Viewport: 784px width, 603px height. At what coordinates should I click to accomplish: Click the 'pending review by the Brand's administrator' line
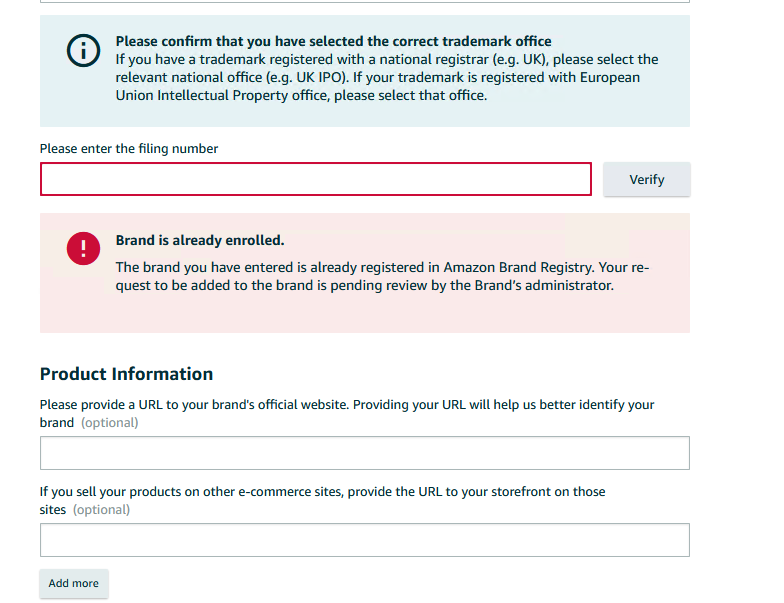(x=364, y=286)
